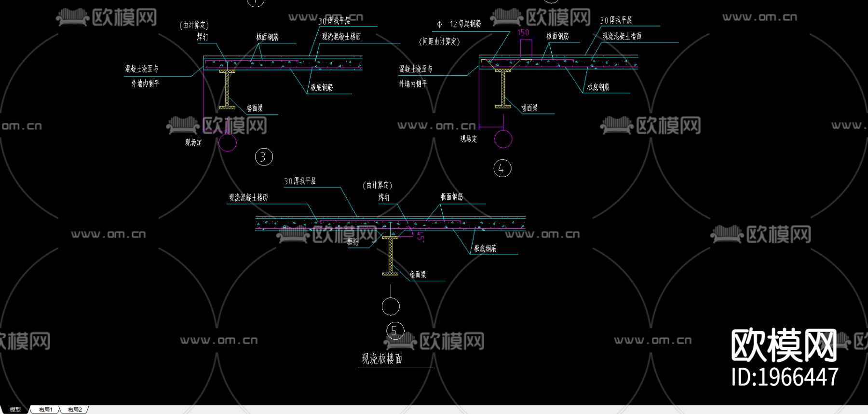Click the 板底钢筋 label in detail 4
Viewport: 868px width, 414px height.
(x=598, y=87)
